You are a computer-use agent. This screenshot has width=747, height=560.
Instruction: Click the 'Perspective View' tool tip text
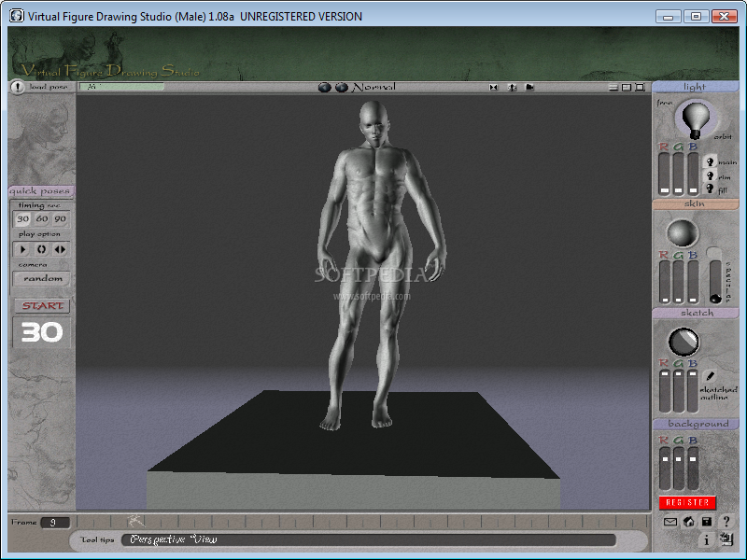(x=174, y=539)
